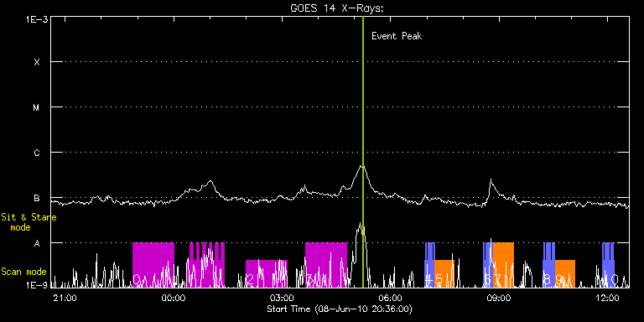Select the blue block labeled 10
644x322 pixels.
(608, 265)
